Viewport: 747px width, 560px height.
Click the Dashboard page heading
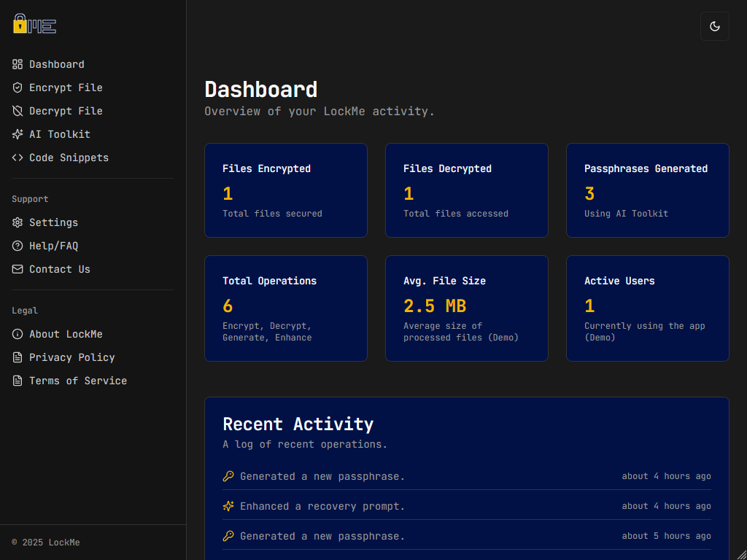(261, 90)
